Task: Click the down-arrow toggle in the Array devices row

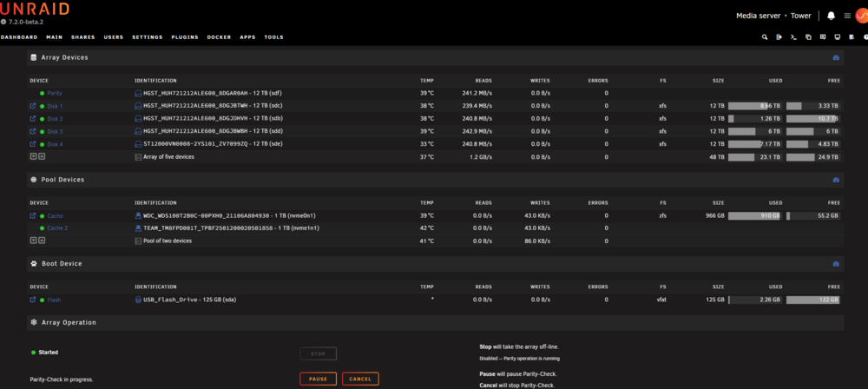Action: pos(33,157)
